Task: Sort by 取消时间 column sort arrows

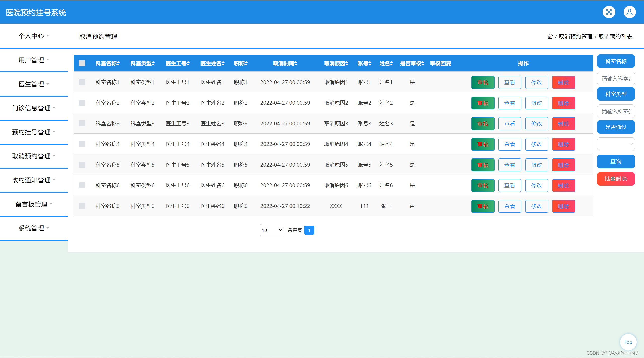Action: pyautogui.click(x=296, y=63)
